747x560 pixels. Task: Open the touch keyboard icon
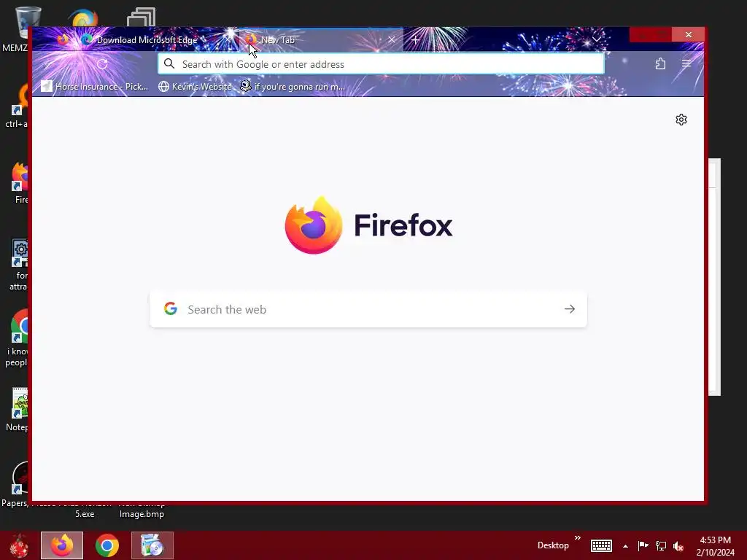(601, 545)
